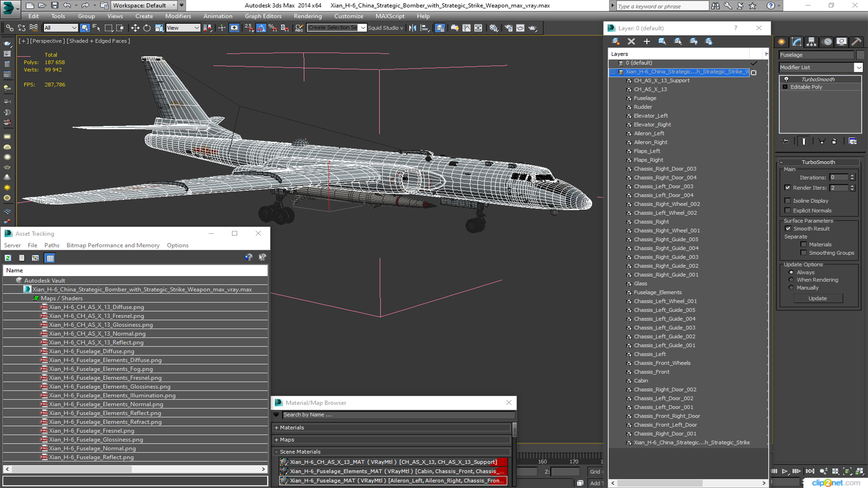This screenshot has height=488, width=868.
Task: Open Select by Name dialog icon
Action: (96, 28)
